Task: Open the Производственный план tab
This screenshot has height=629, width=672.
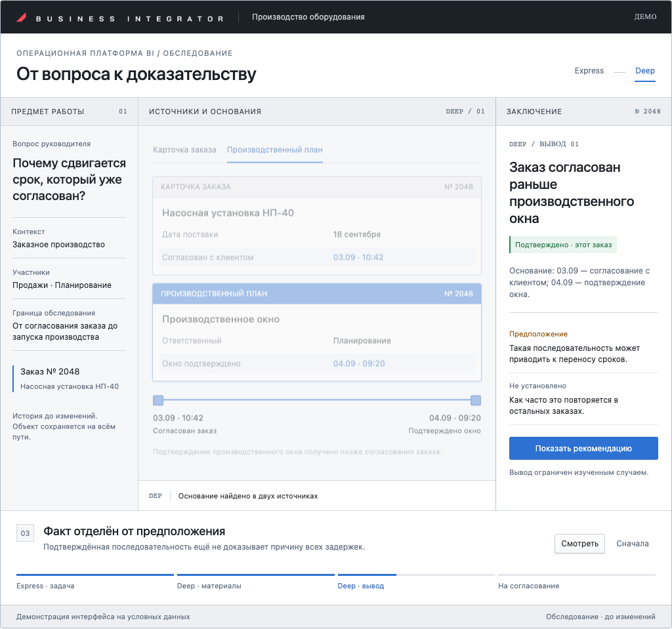Action: click(x=275, y=150)
